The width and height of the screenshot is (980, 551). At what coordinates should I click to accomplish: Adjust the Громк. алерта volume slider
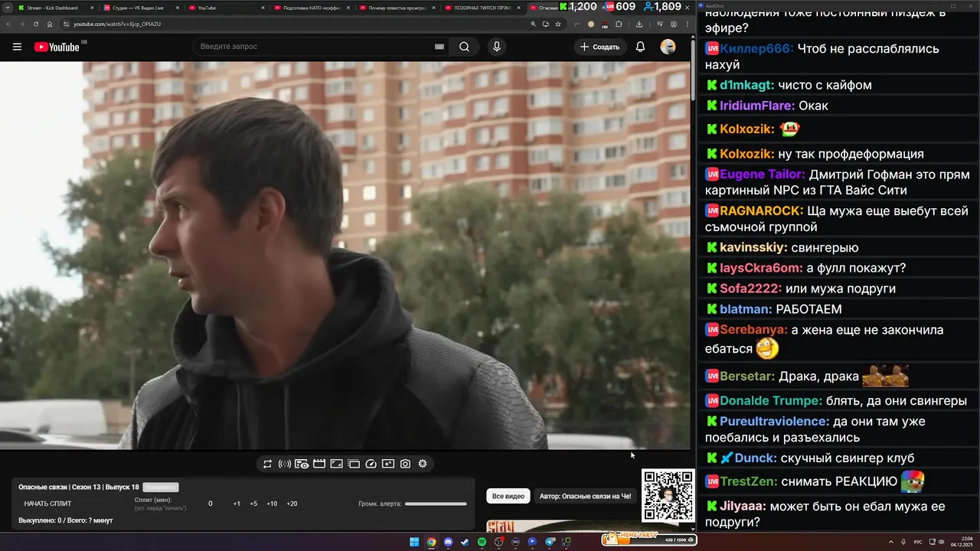tap(436, 504)
